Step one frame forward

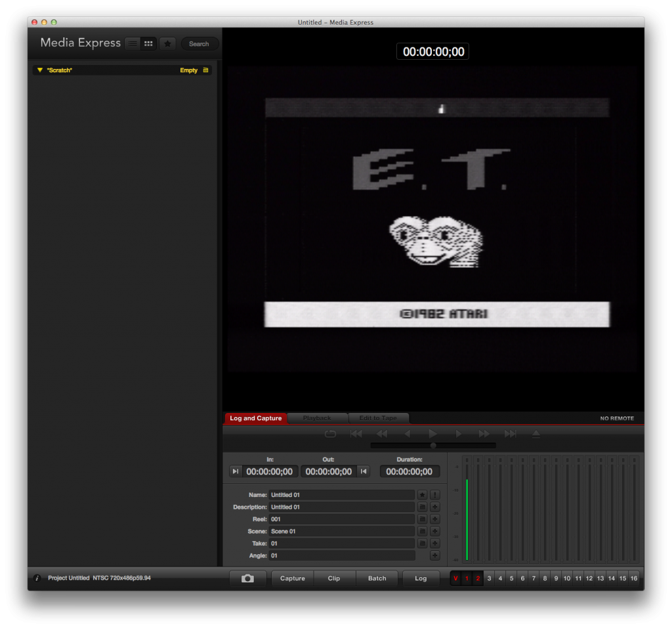pos(459,434)
